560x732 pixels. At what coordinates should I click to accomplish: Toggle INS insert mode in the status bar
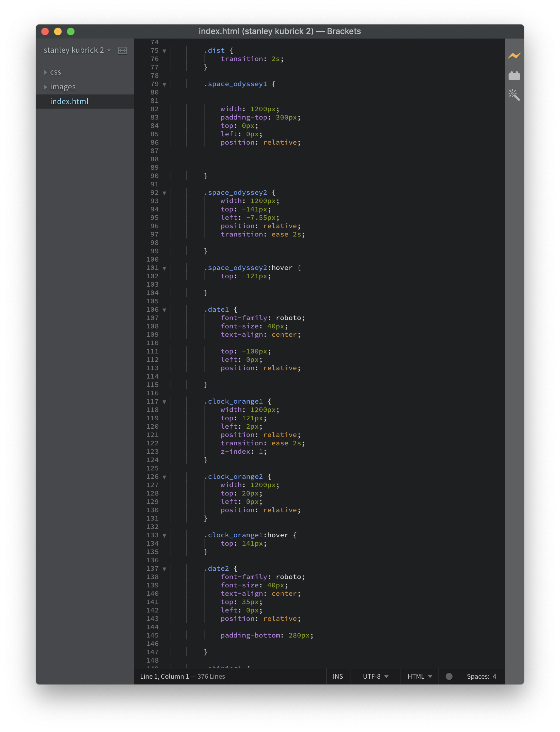338,676
